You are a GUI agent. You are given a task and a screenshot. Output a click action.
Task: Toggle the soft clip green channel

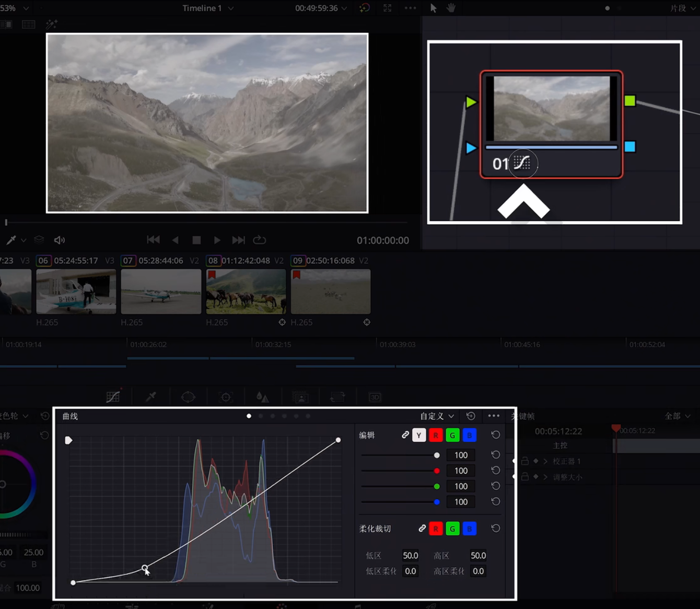452,528
